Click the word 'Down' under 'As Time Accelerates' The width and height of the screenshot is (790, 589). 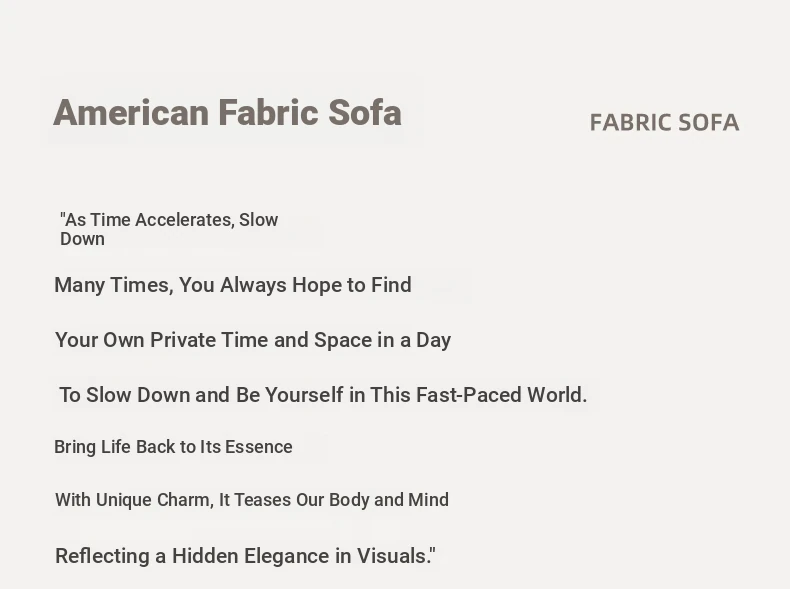click(x=82, y=239)
